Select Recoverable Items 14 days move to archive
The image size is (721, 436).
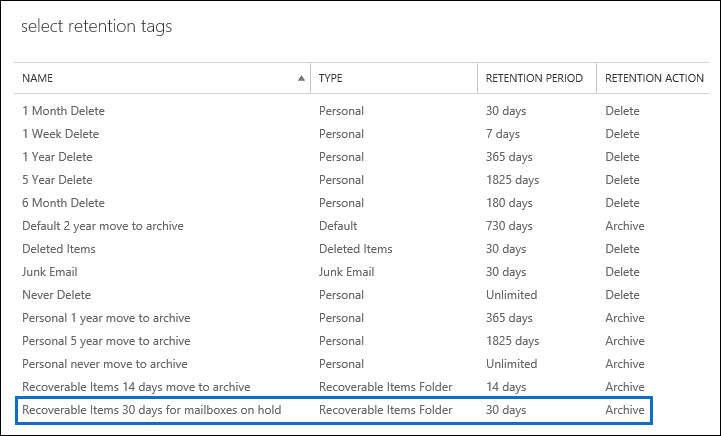(136, 387)
